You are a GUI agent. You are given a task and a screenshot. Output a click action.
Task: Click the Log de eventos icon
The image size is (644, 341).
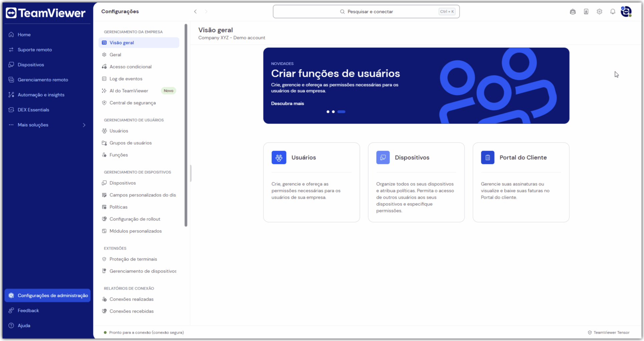click(104, 78)
